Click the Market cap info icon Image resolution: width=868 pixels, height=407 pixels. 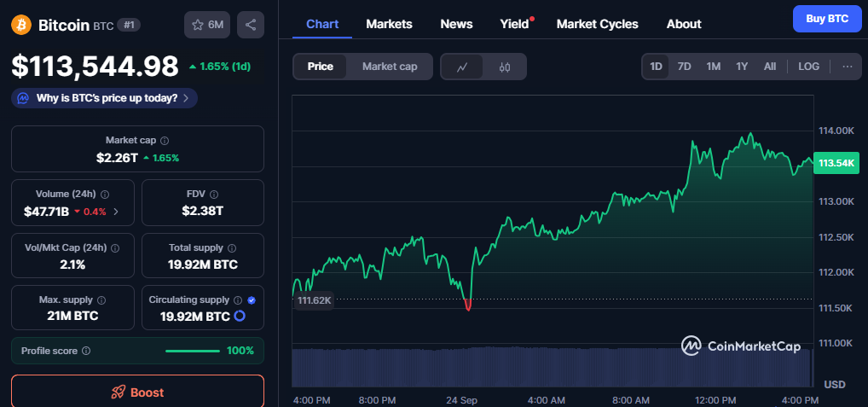pyautogui.click(x=165, y=141)
